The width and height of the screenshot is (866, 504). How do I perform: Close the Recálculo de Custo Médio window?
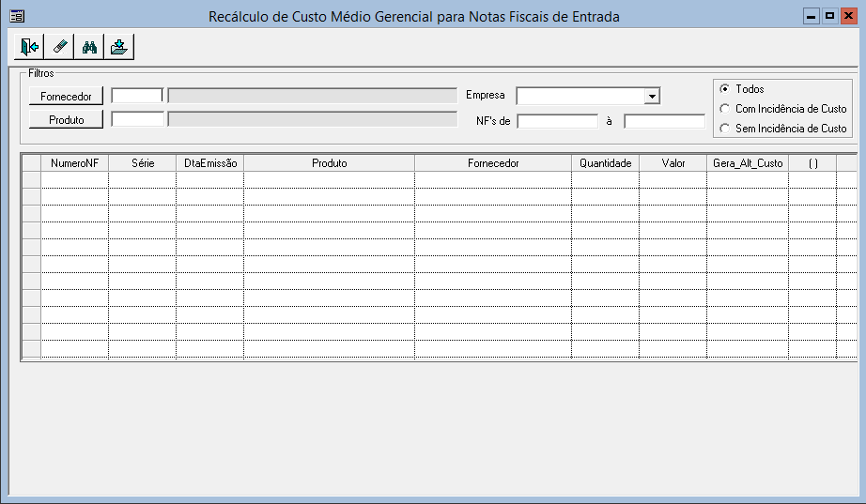848,16
